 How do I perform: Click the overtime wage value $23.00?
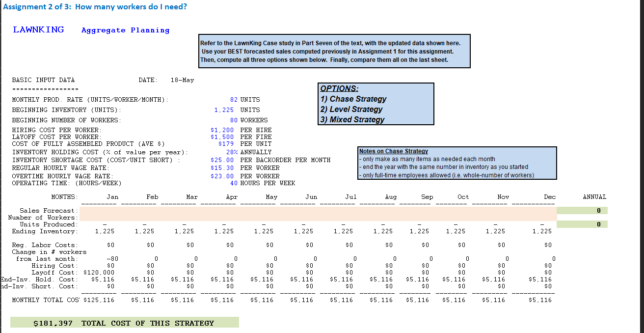222,176
